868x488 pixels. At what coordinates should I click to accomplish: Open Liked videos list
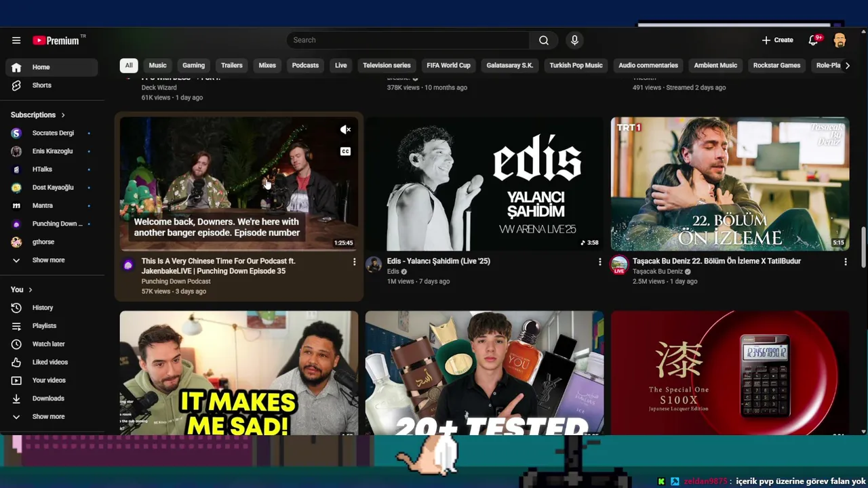click(x=52, y=362)
